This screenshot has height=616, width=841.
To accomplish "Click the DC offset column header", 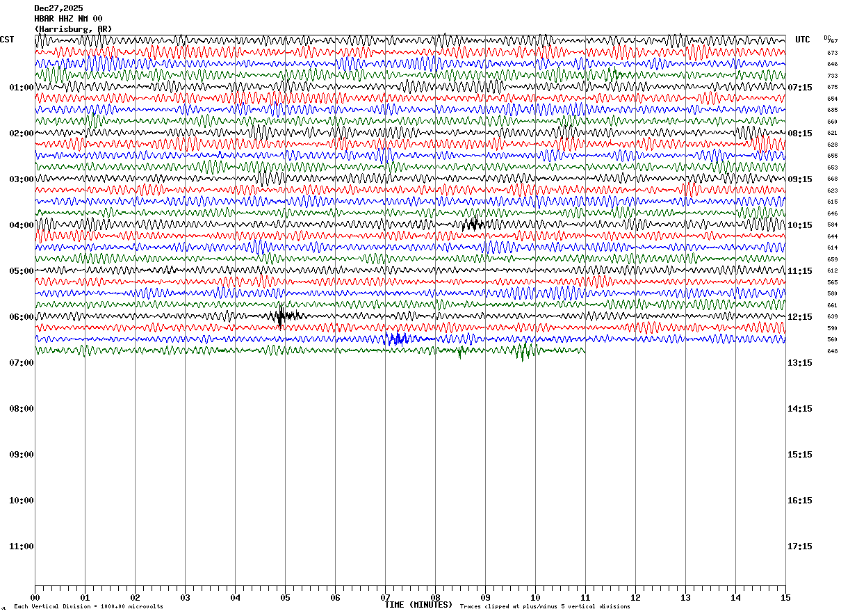I will (x=827, y=38).
